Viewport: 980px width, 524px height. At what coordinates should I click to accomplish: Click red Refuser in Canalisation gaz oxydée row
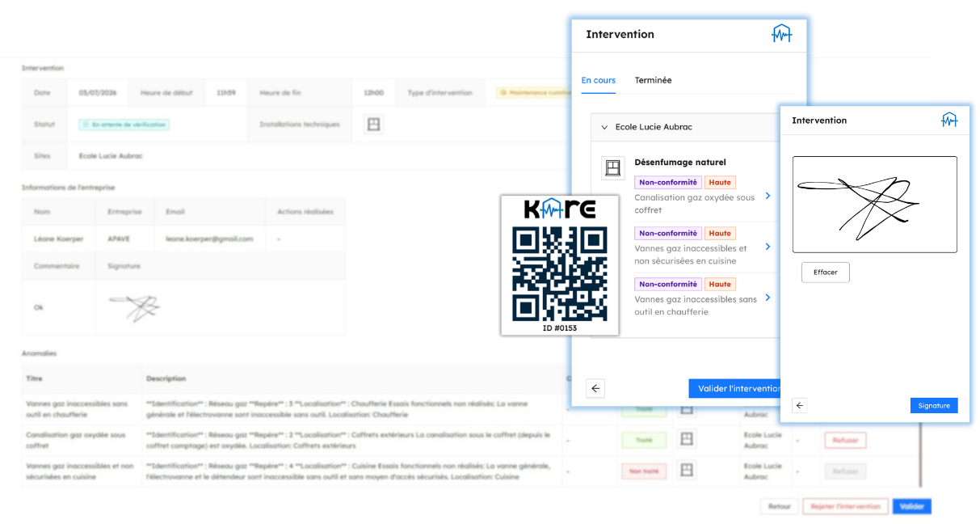(x=845, y=441)
